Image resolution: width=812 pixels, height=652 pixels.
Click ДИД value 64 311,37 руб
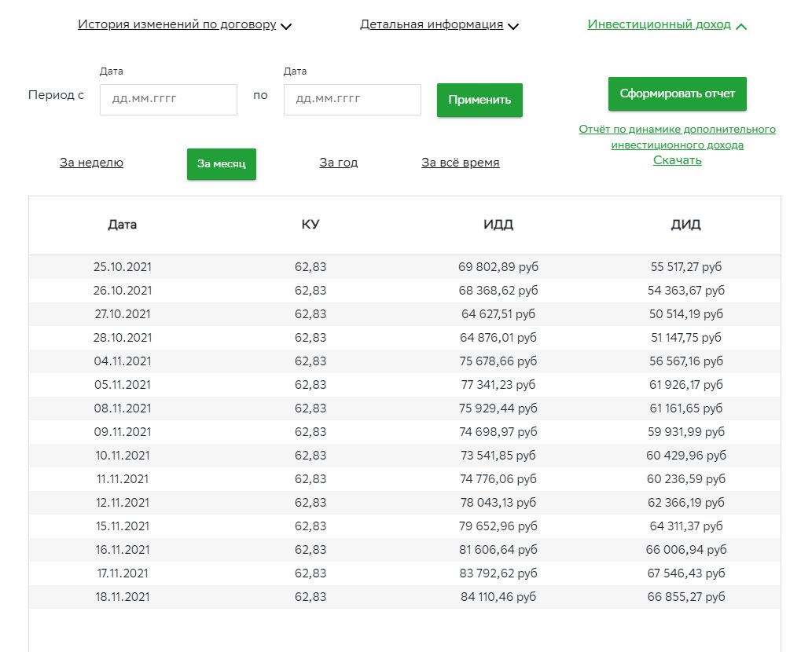point(686,526)
